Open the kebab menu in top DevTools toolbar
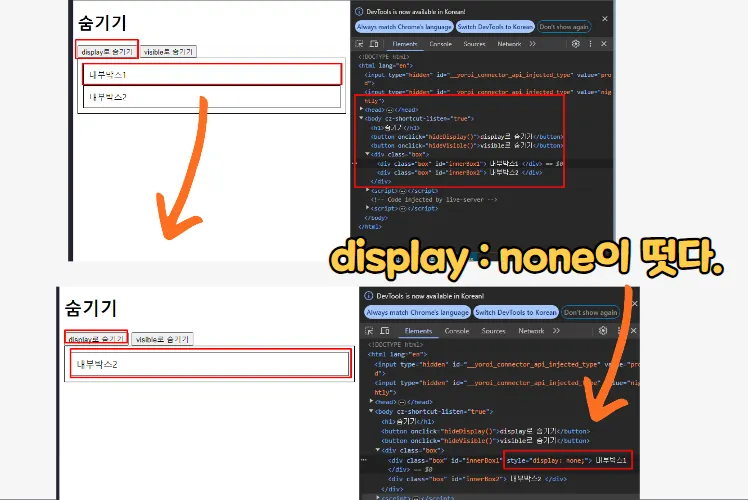Screen dimensions: 748x500 pos(591,44)
